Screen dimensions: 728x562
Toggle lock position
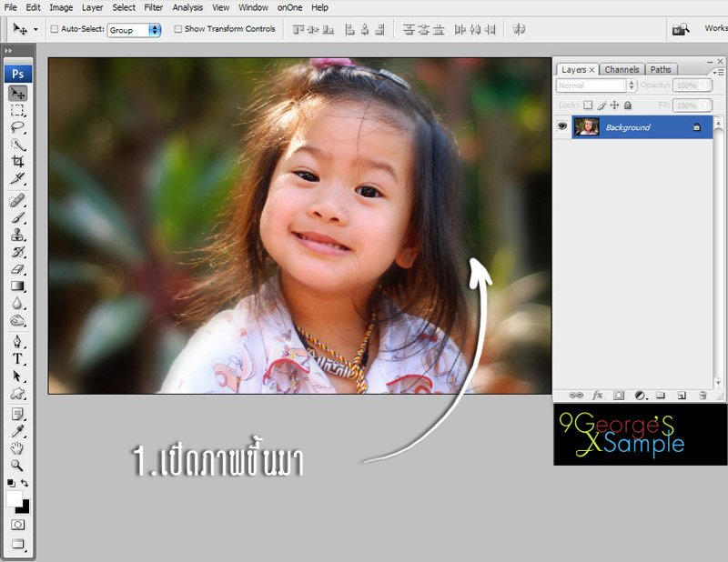point(615,105)
